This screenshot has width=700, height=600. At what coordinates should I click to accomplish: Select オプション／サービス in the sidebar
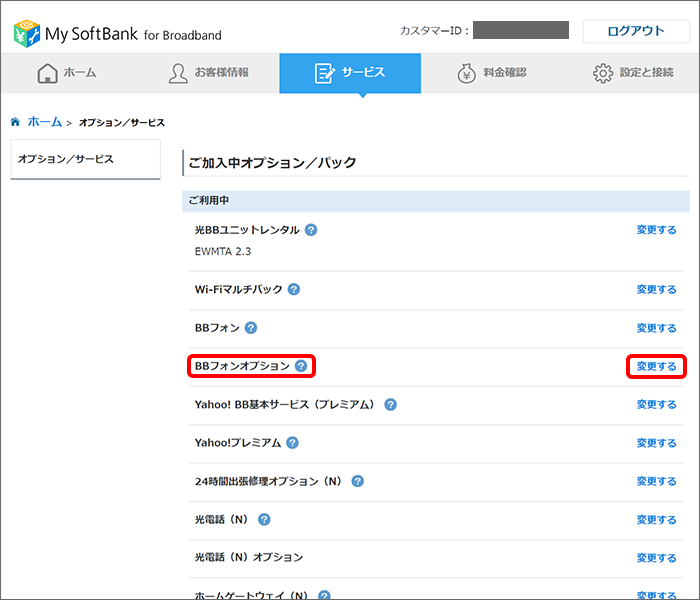[85, 159]
